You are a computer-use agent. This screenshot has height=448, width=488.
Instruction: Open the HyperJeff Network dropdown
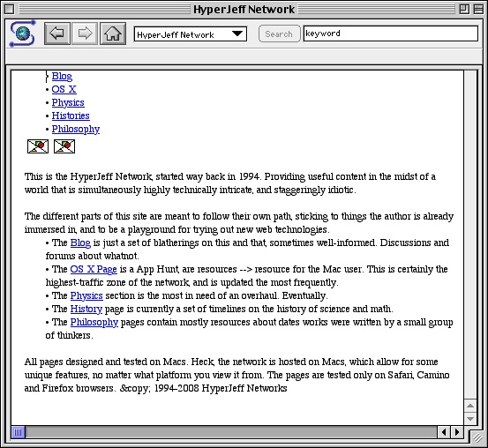click(x=190, y=34)
